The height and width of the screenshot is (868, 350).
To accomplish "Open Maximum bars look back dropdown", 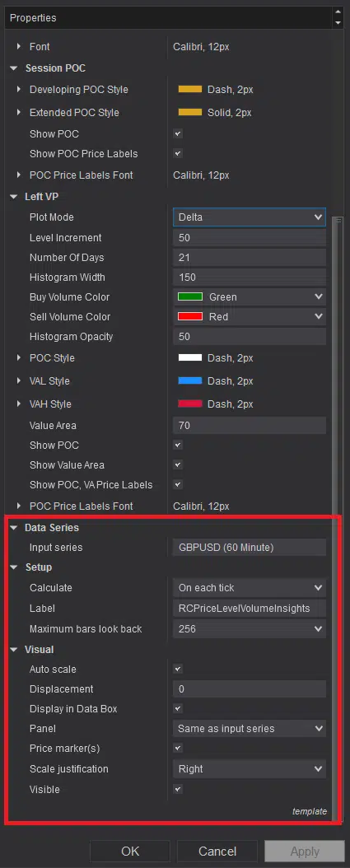I will (x=250, y=629).
